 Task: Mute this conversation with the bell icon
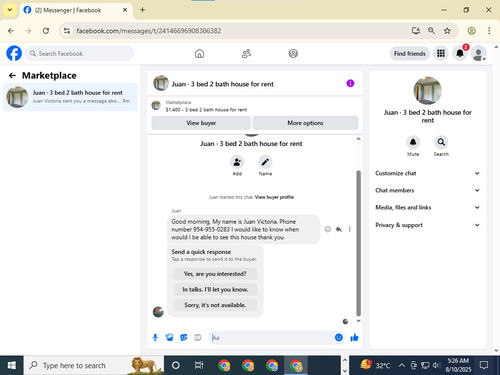(413, 142)
